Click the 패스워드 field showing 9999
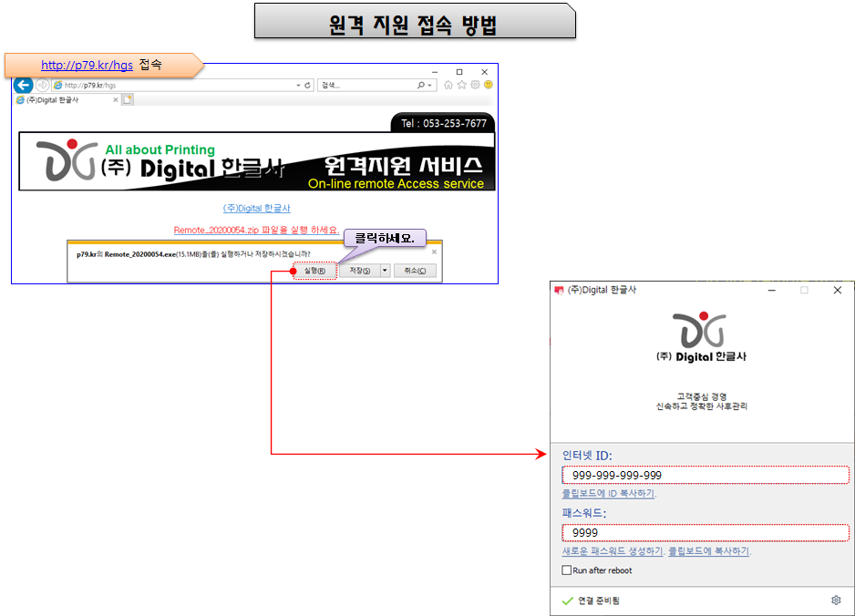The width and height of the screenshot is (855, 616). point(706,532)
